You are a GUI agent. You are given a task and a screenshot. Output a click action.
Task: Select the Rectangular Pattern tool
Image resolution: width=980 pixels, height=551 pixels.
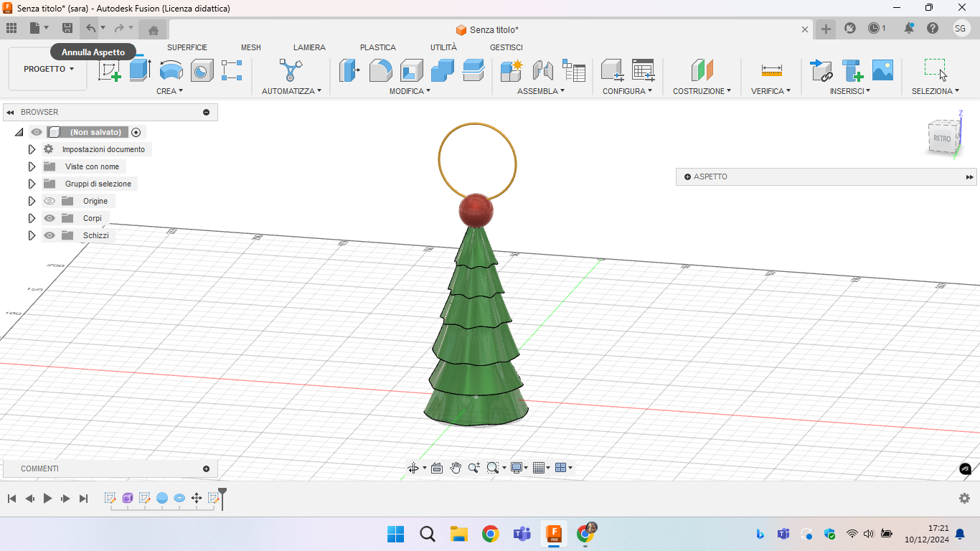point(232,70)
